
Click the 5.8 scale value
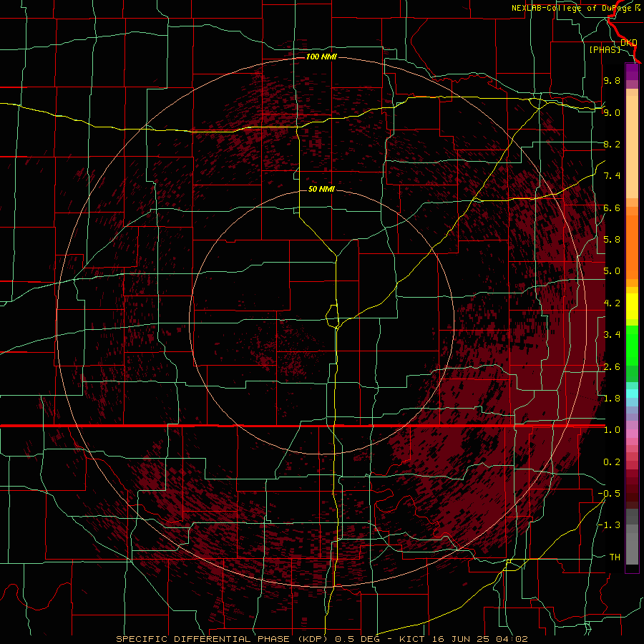click(x=612, y=240)
